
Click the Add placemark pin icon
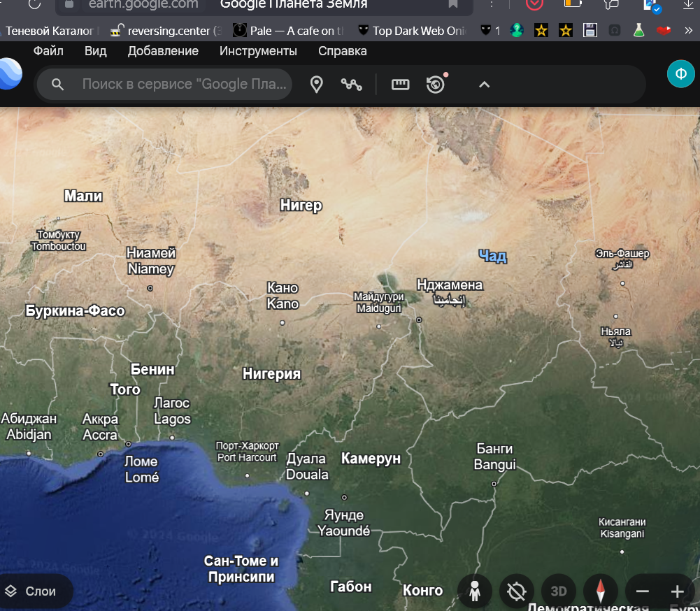pyautogui.click(x=317, y=85)
